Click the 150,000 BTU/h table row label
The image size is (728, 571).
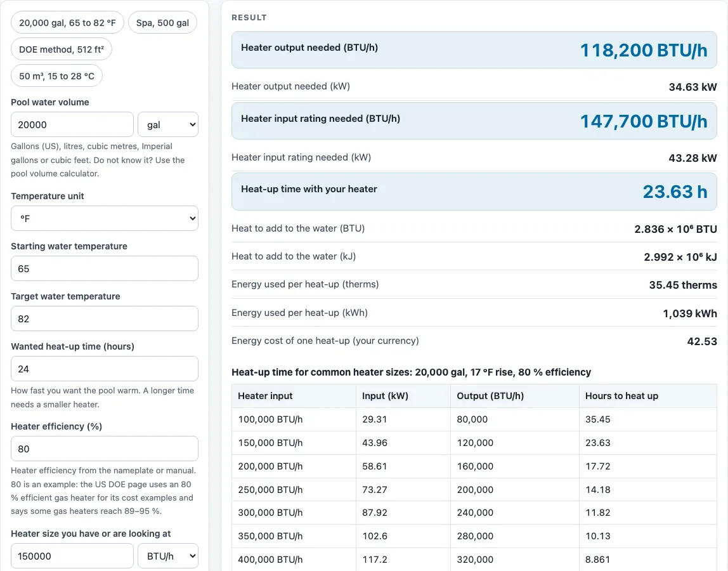click(270, 443)
